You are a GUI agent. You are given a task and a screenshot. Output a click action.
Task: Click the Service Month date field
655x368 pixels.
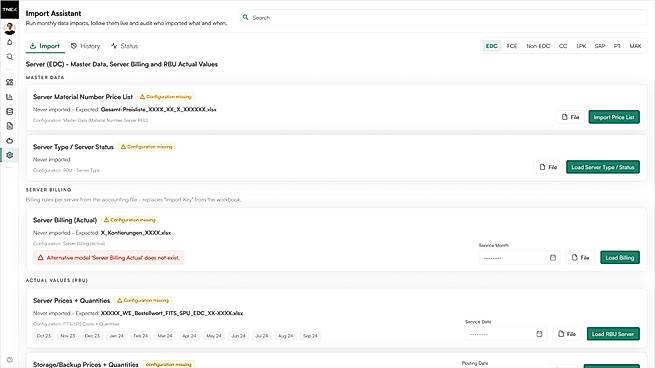[x=520, y=258]
